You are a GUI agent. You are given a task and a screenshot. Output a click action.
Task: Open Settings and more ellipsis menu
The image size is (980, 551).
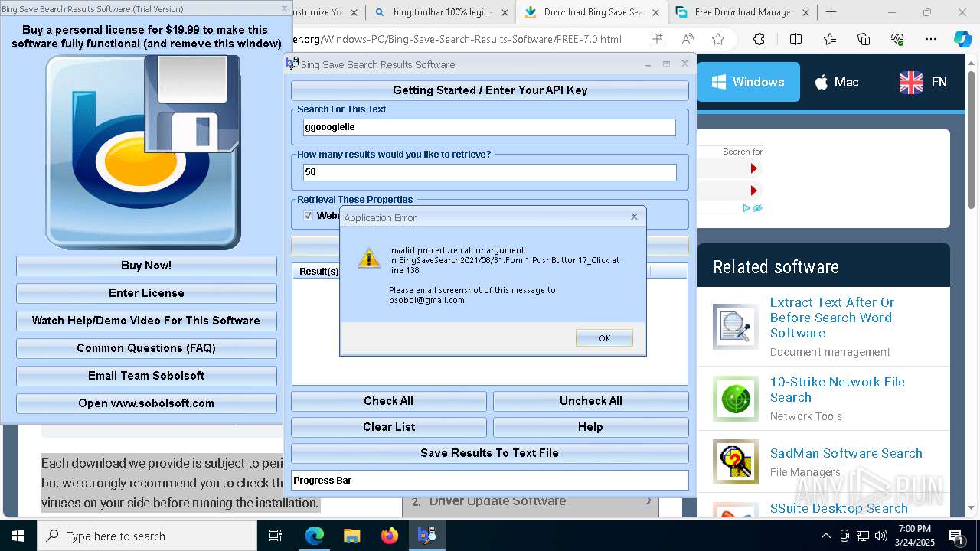[x=931, y=39]
